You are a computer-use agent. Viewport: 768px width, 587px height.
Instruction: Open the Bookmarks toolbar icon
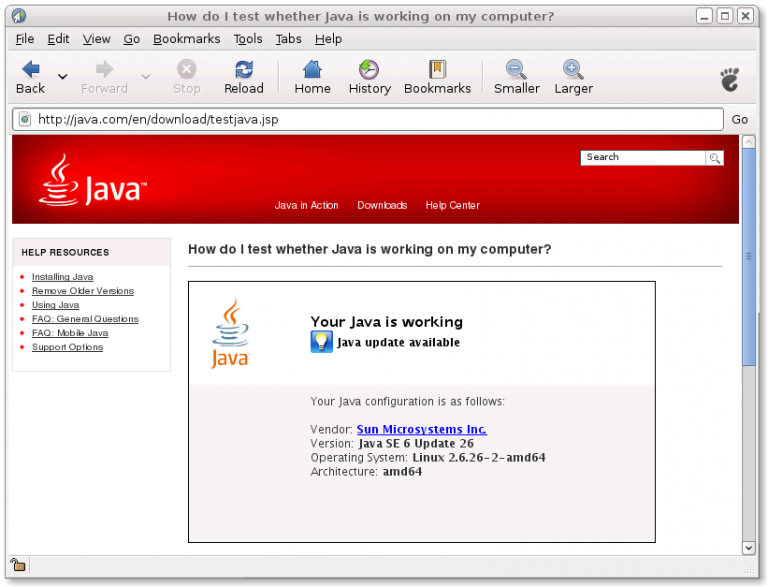[437, 70]
